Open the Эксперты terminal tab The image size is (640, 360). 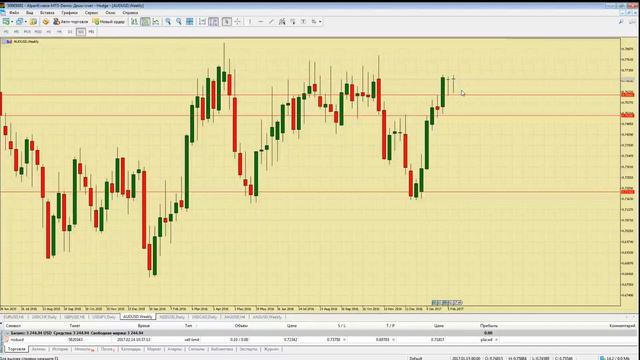click(248, 349)
